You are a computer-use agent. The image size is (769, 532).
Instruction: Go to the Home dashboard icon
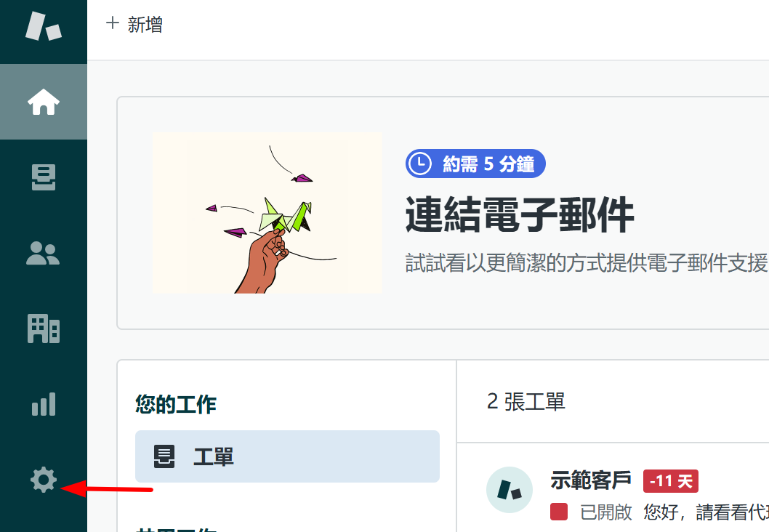[x=44, y=102]
